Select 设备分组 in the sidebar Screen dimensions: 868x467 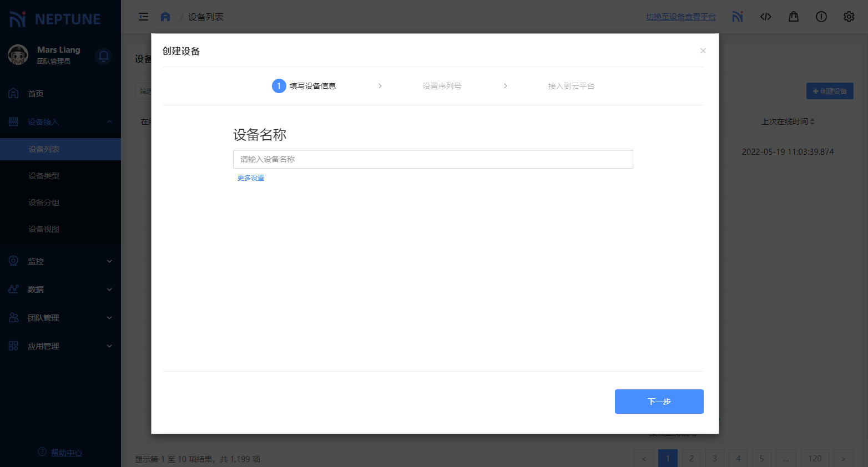44,202
